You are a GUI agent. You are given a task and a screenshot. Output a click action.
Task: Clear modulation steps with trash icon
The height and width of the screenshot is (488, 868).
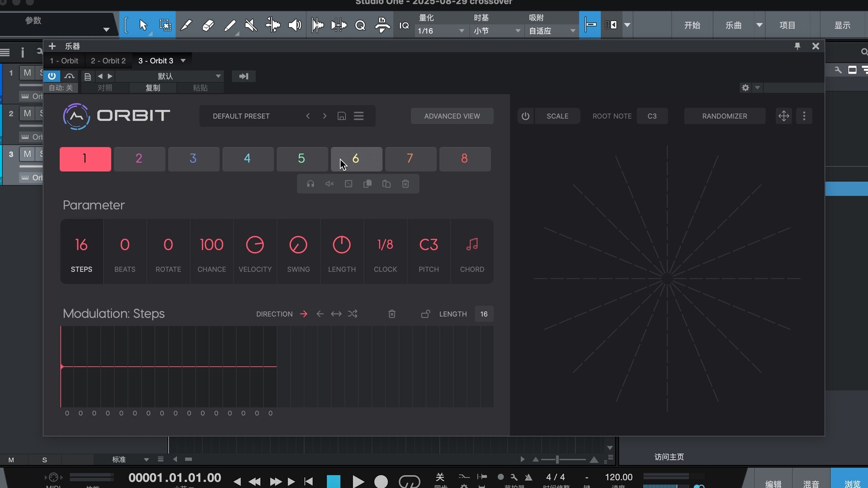pyautogui.click(x=392, y=314)
